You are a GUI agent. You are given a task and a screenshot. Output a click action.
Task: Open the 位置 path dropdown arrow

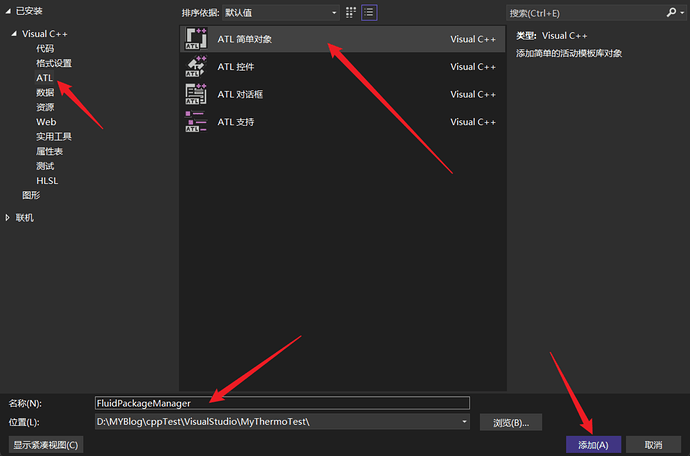464,422
